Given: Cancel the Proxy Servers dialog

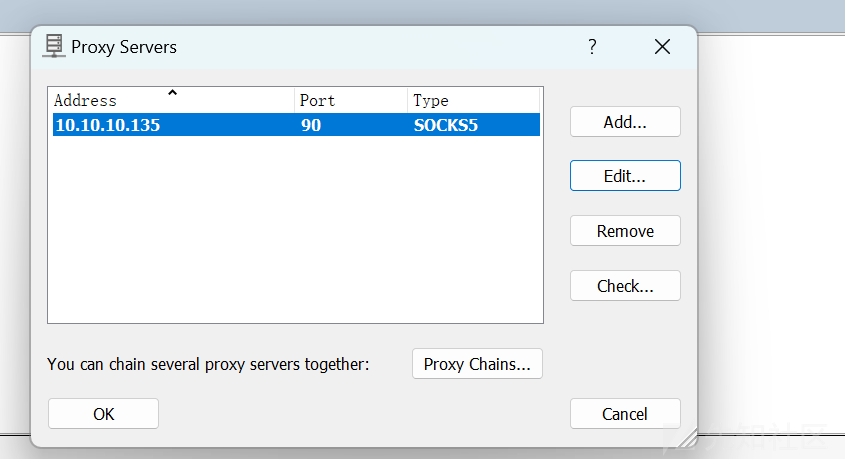Looking at the screenshot, I should click(x=625, y=414).
